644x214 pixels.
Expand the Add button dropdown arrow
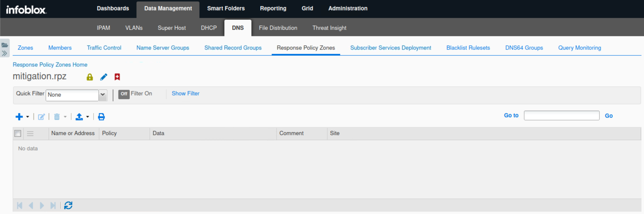(27, 117)
